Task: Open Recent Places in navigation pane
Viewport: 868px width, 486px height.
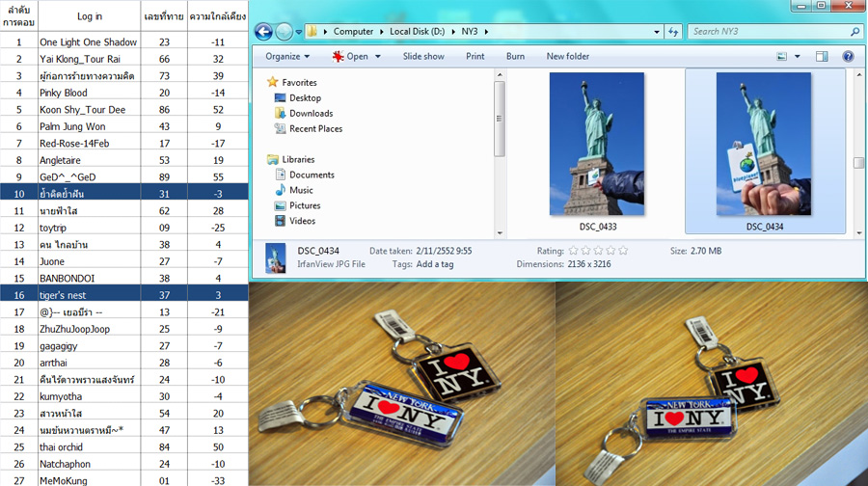Action: pyautogui.click(x=315, y=129)
